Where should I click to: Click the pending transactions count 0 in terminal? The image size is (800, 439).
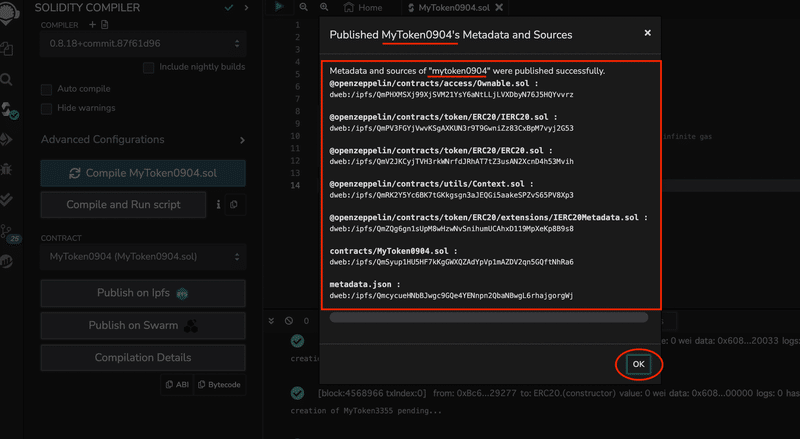coord(306,321)
